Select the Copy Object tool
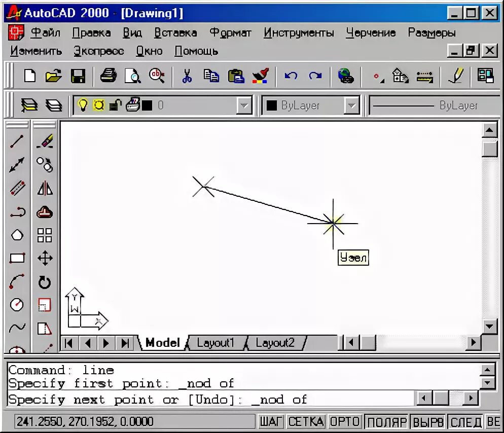The height and width of the screenshot is (433, 504). point(45,165)
